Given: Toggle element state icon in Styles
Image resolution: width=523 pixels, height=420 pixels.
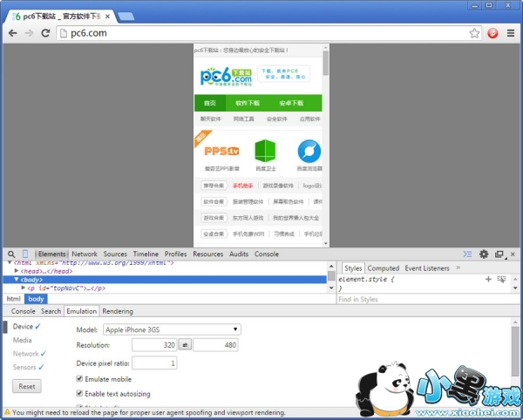Looking at the screenshot, I should 501,279.
